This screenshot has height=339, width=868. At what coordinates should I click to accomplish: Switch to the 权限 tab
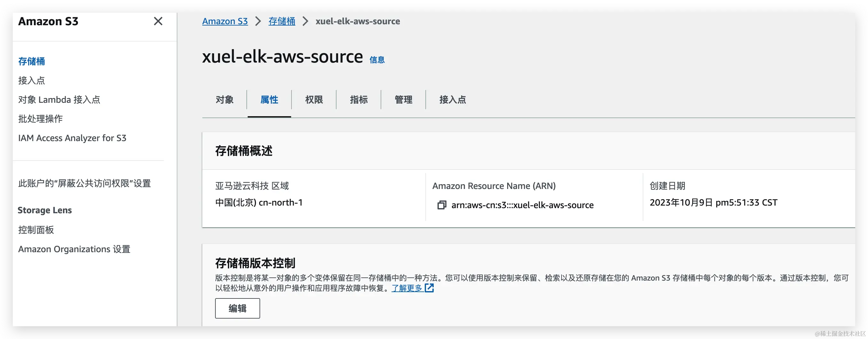314,100
